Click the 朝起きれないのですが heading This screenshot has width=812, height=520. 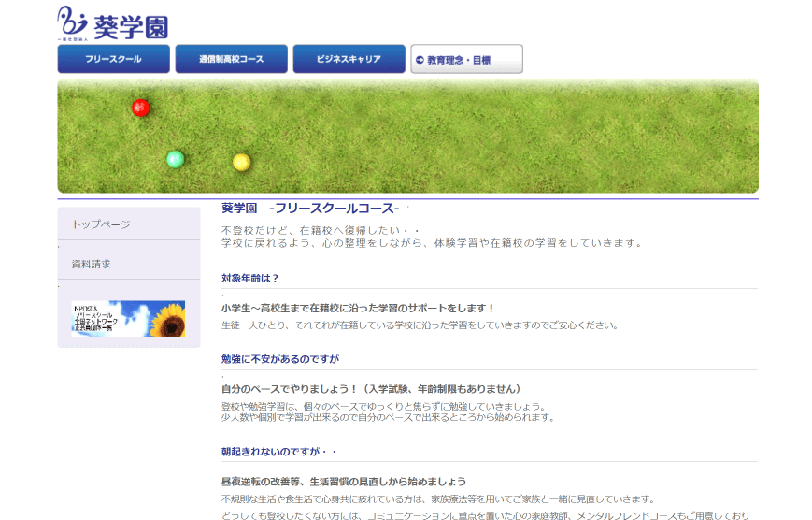279,452
